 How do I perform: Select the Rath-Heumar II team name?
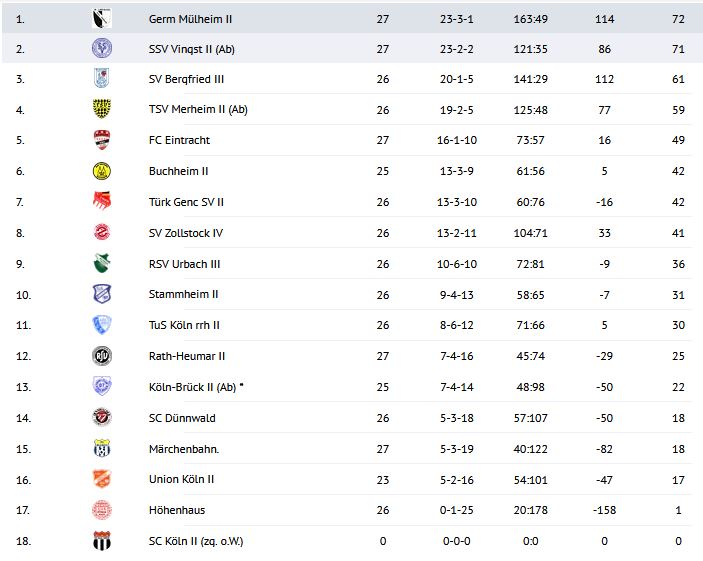point(186,356)
